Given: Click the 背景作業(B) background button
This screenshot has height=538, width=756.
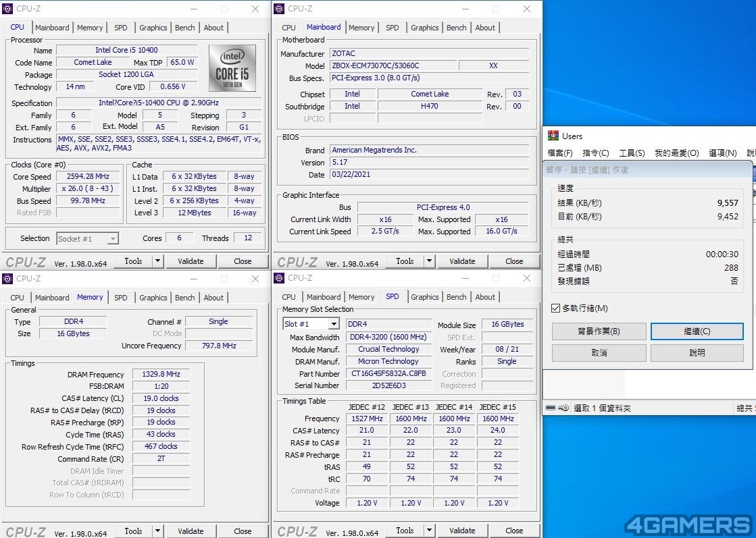Looking at the screenshot, I should click(599, 331).
